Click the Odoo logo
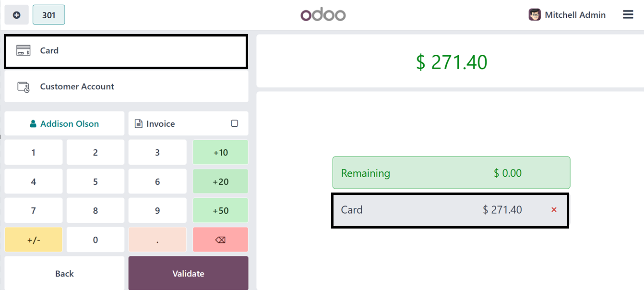 click(x=323, y=15)
